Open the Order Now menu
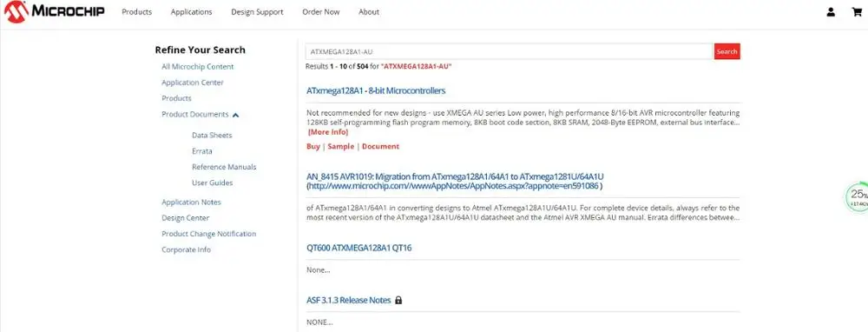 pyautogui.click(x=321, y=11)
